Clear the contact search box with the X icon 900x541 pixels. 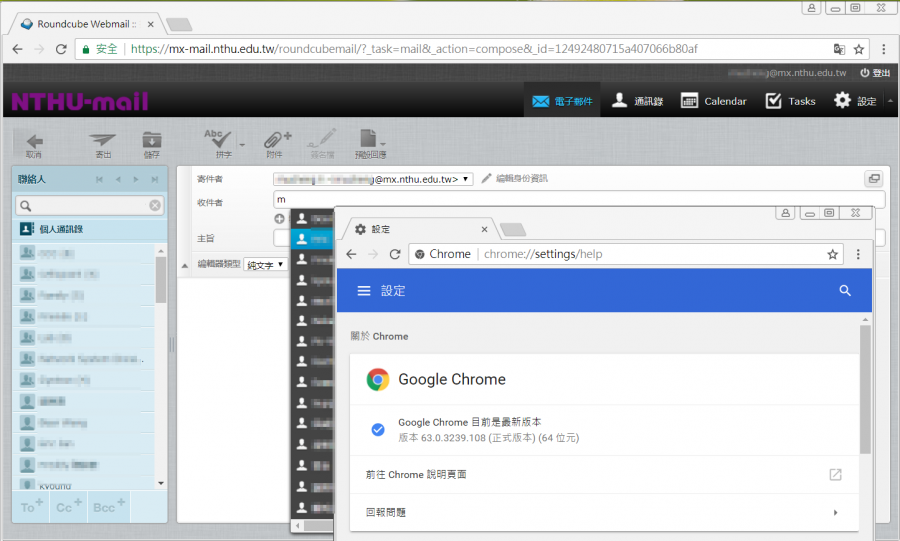tap(155, 205)
